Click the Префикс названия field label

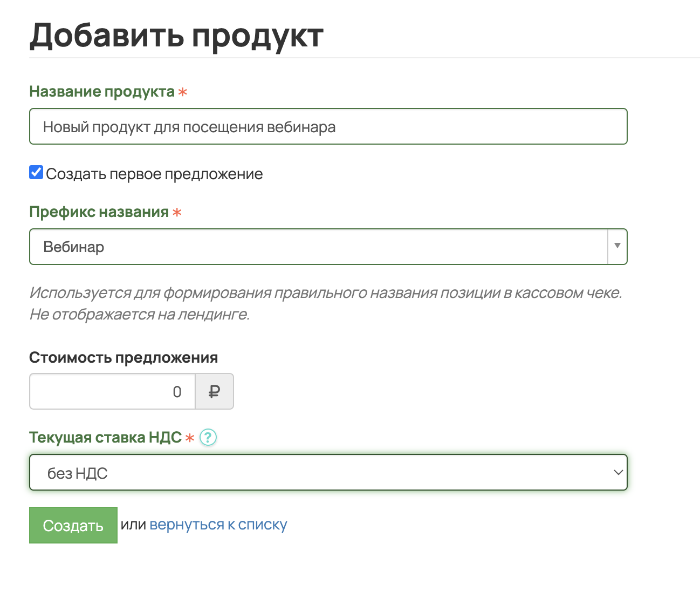pyautogui.click(x=99, y=212)
